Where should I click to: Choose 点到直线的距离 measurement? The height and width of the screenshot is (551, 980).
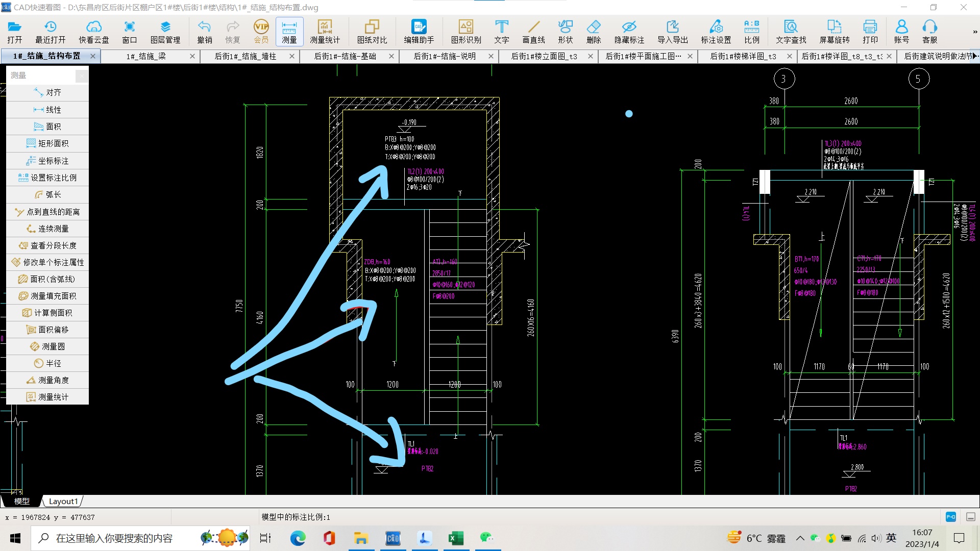point(47,212)
